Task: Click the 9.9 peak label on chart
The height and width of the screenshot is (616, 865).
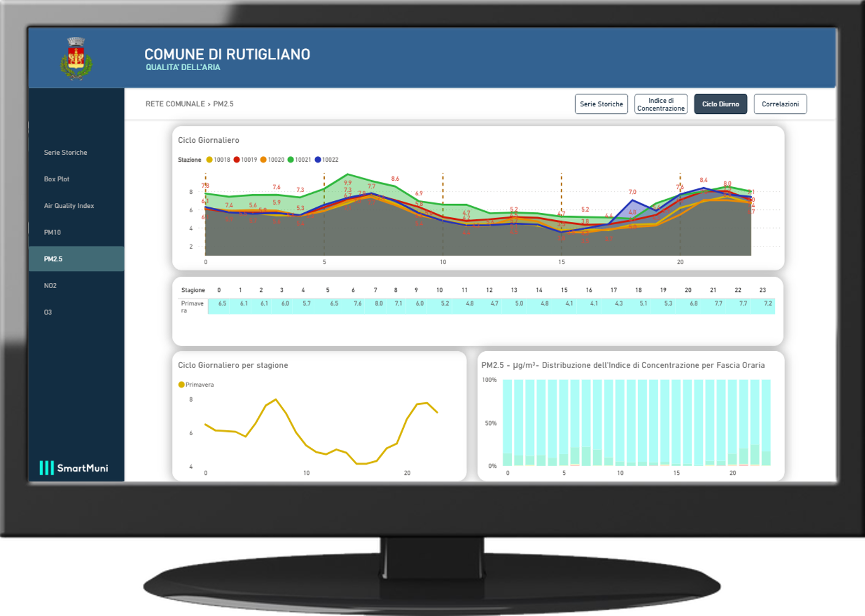Action: coord(347,183)
